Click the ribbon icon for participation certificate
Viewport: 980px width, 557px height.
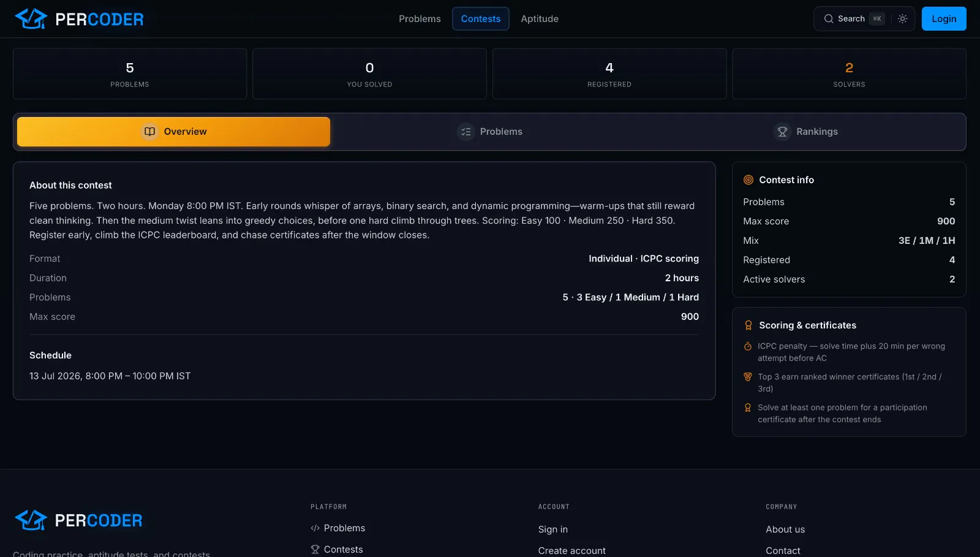[x=748, y=407]
